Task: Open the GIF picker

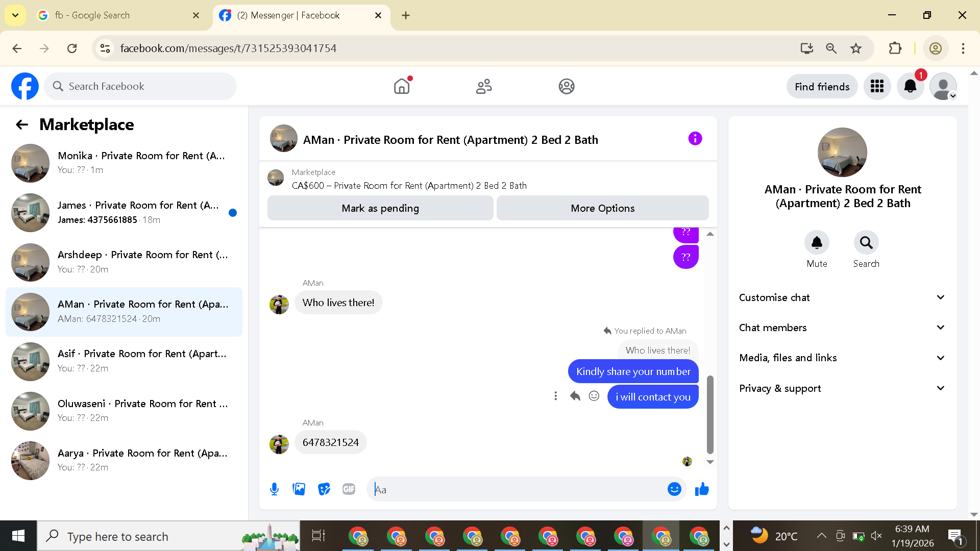Action: point(349,489)
